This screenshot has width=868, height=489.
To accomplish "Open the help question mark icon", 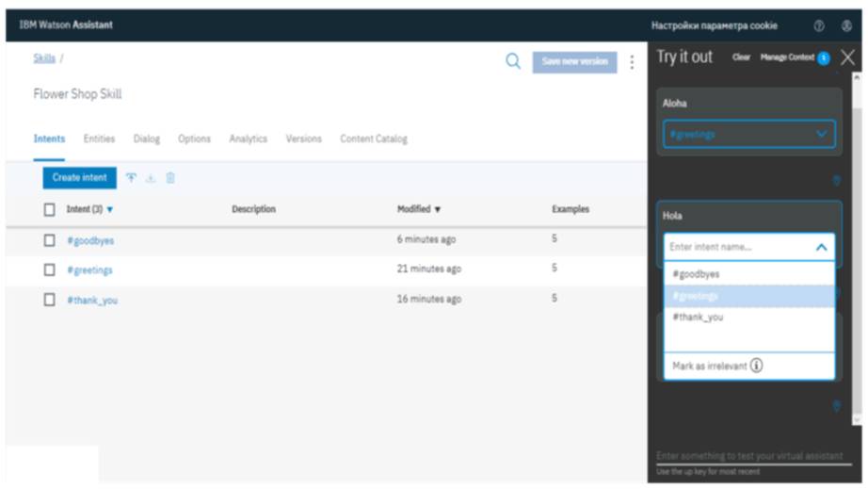I will click(x=819, y=25).
